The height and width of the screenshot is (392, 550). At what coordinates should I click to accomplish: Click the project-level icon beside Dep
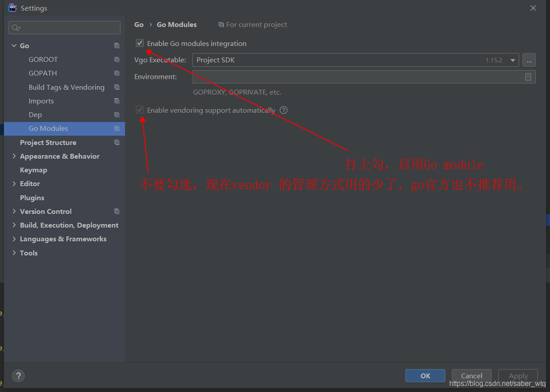coord(117,114)
